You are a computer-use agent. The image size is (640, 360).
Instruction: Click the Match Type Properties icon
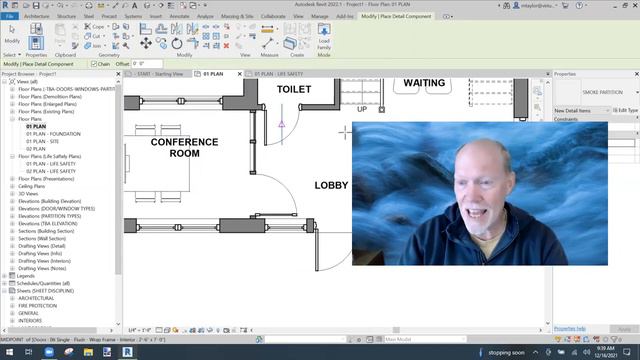coord(75,46)
